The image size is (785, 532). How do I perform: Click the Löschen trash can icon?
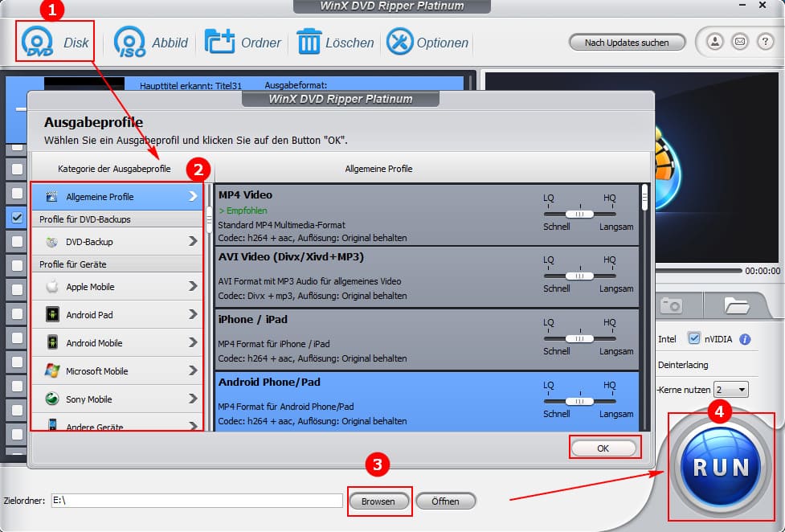coord(309,42)
